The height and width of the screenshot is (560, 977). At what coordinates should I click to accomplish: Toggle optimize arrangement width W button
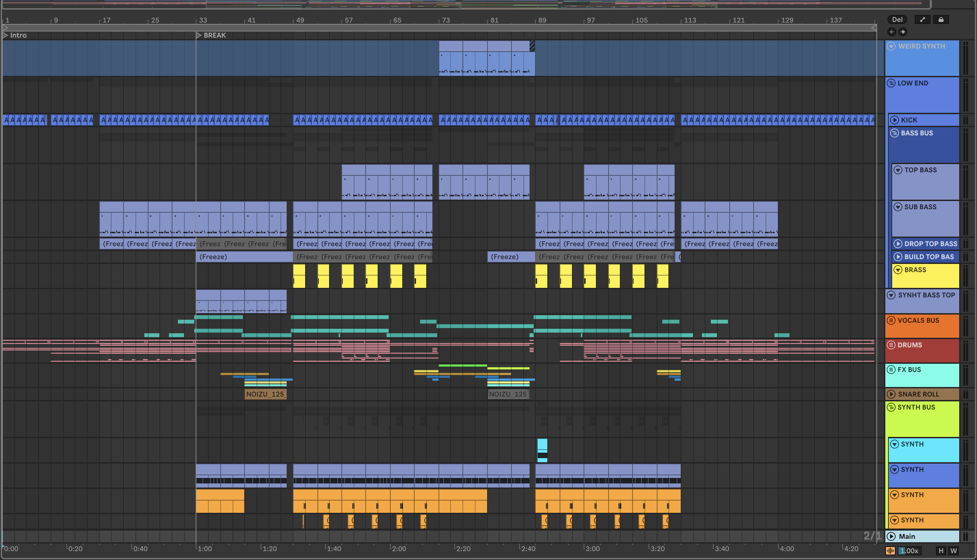(x=953, y=551)
